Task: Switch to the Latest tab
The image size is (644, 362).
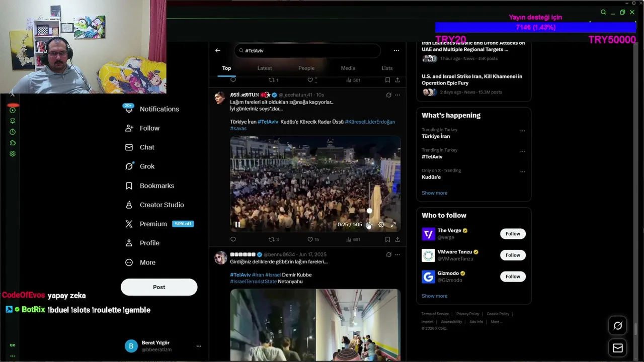Action: (265, 68)
